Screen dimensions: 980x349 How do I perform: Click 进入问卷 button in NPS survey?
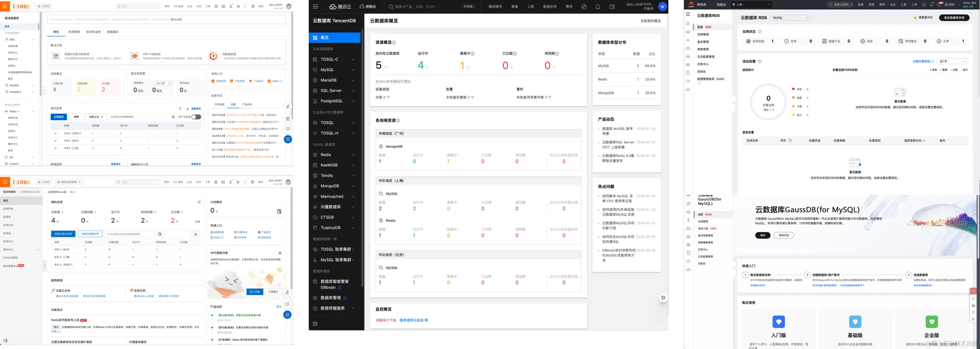(x=254, y=292)
